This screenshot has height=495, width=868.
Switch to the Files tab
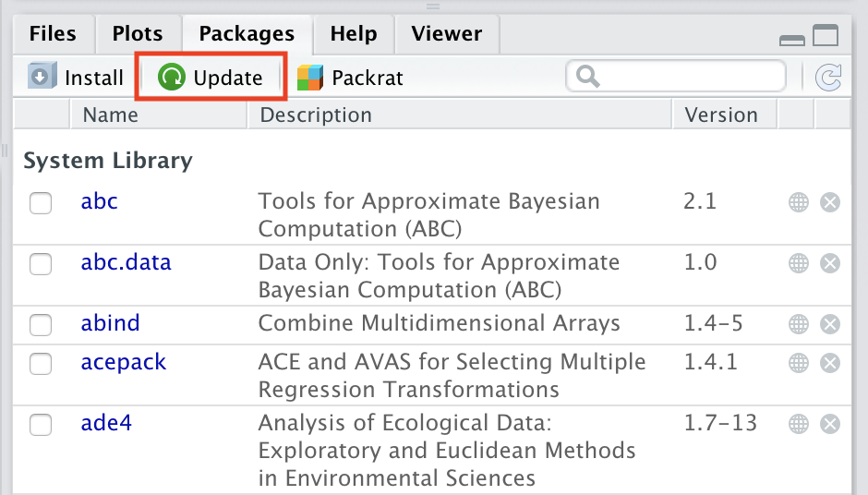tap(53, 34)
